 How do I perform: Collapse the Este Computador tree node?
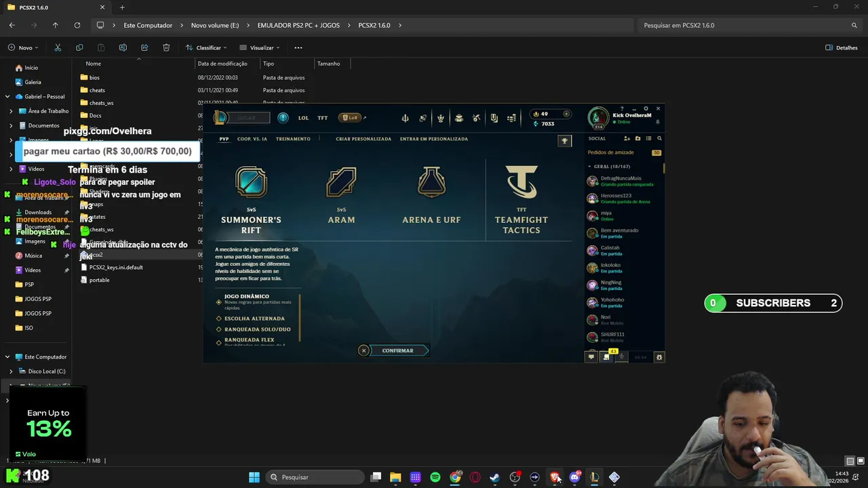tap(7, 357)
